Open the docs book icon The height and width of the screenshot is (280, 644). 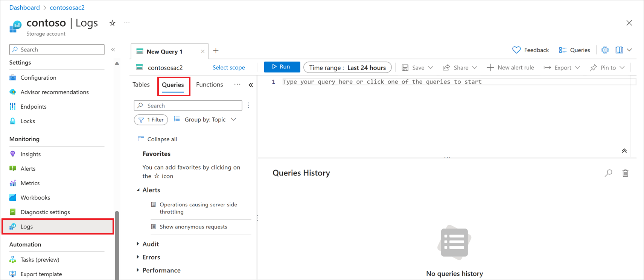point(619,50)
